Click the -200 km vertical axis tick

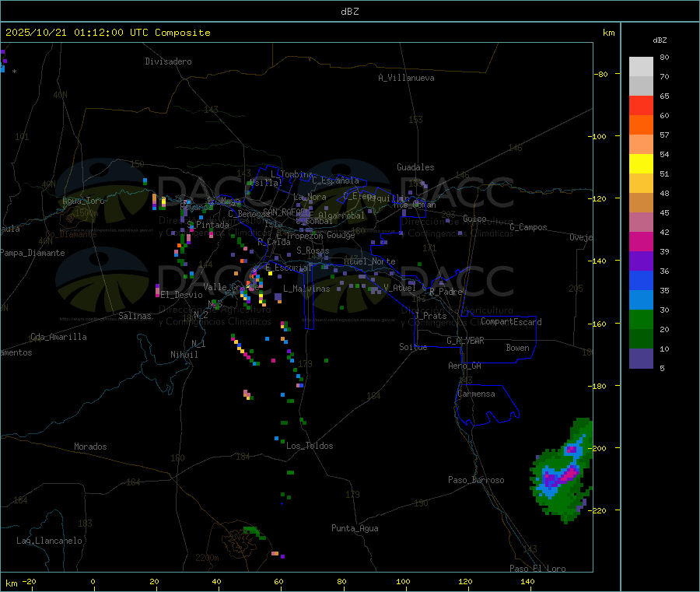[x=599, y=448]
